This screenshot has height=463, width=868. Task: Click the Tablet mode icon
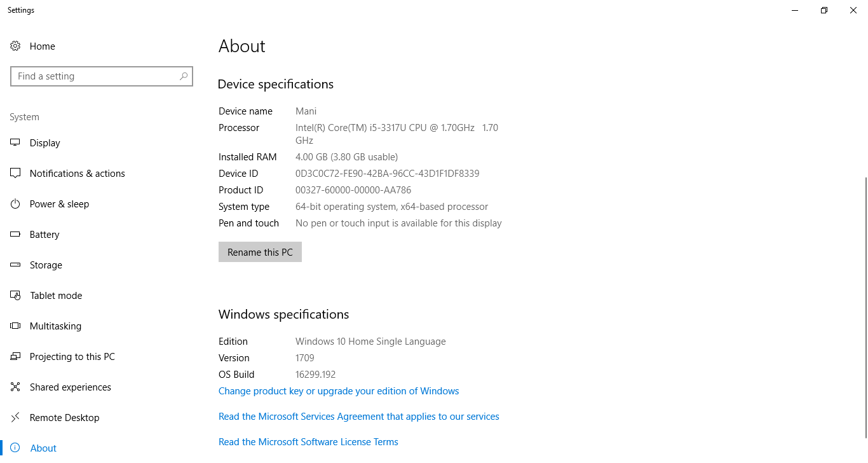[15, 296]
